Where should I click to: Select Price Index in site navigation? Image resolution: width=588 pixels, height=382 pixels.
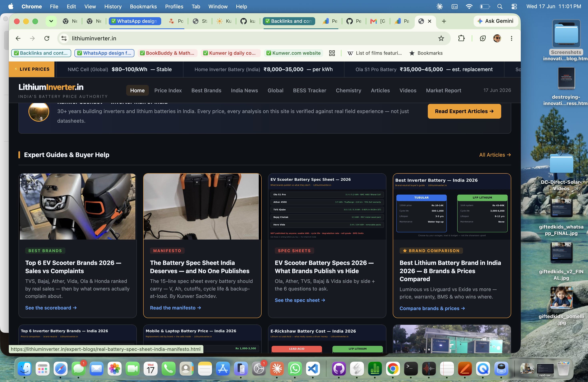(x=168, y=90)
